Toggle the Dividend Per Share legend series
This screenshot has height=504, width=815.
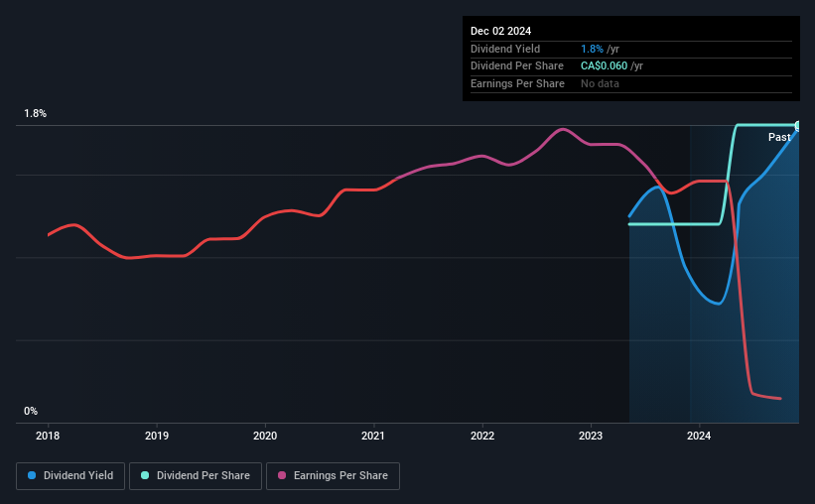pos(196,476)
